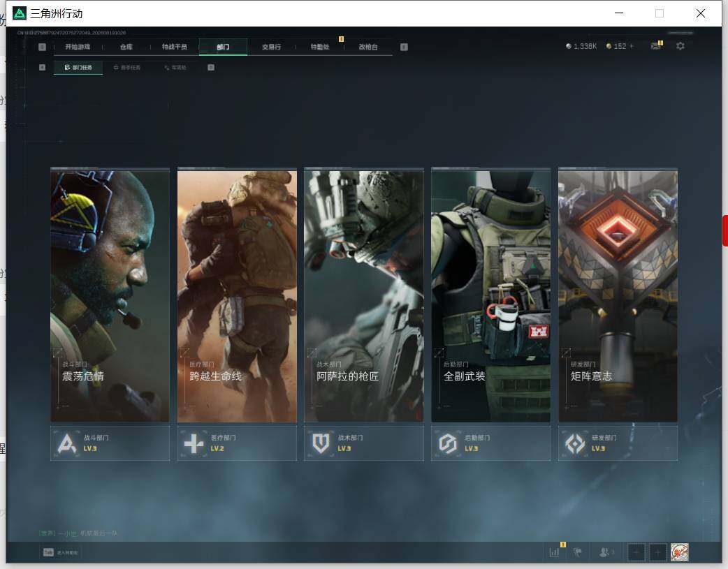Image resolution: width=728 pixels, height=569 pixels.
Task: Click the 医疗部门 LV.2 label
Action: point(217,449)
